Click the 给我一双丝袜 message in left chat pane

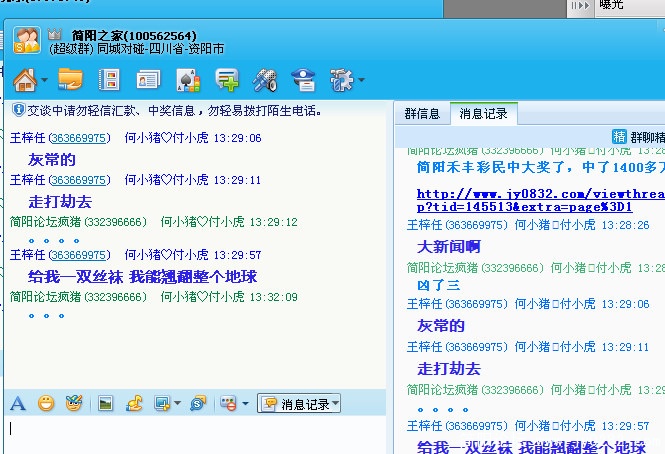point(142,277)
